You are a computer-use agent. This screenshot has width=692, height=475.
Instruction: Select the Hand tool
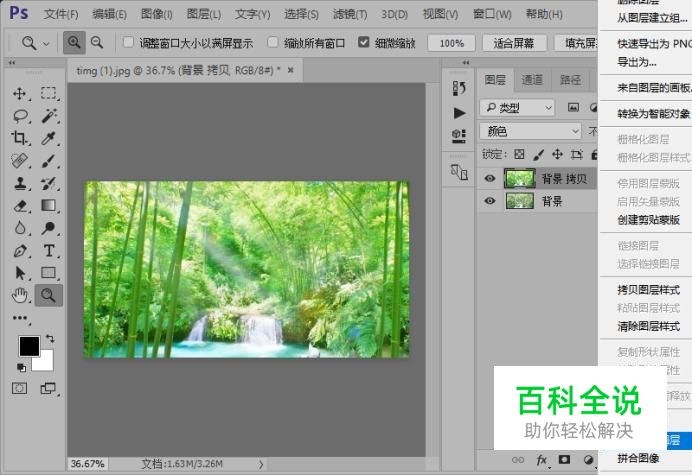(20, 295)
